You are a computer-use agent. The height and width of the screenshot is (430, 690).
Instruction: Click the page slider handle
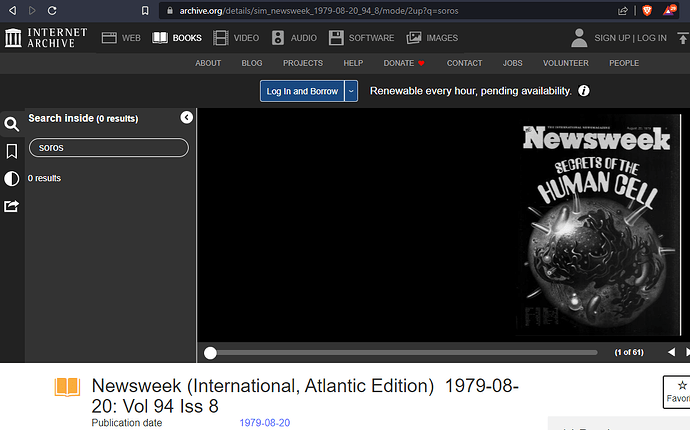210,353
